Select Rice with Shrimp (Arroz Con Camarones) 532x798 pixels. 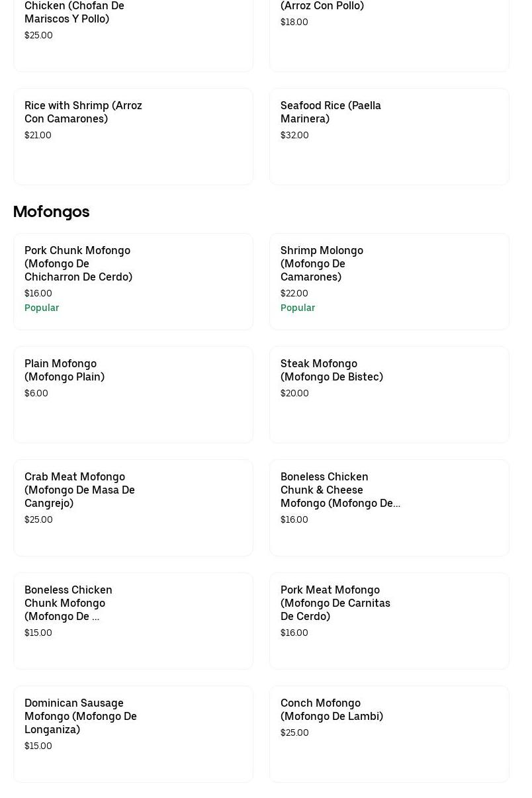(133, 136)
